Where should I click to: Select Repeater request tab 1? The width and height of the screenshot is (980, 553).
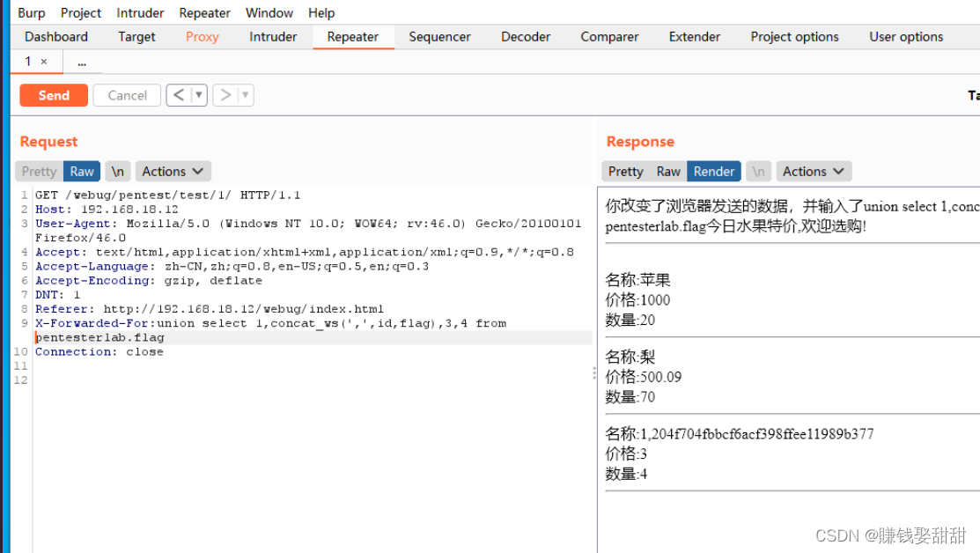(x=28, y=62)
